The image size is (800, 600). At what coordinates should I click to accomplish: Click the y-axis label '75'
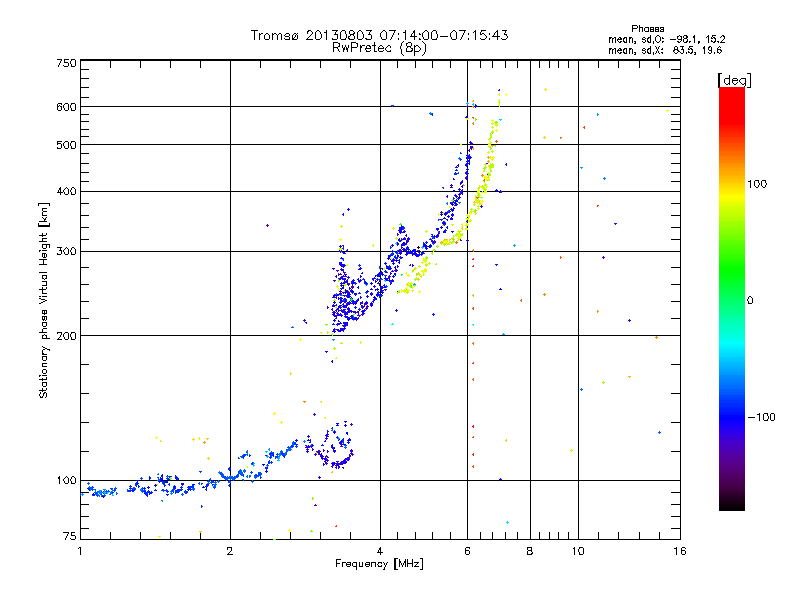(x=70, y=536)
